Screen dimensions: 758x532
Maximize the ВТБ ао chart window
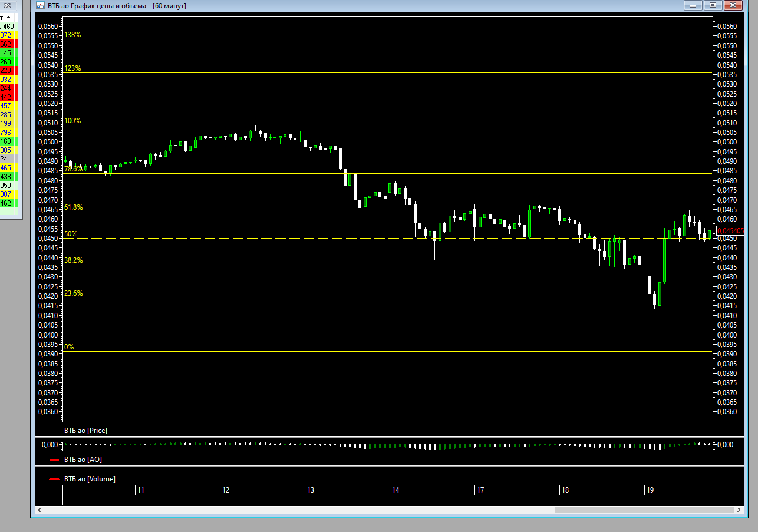point(713,5)
